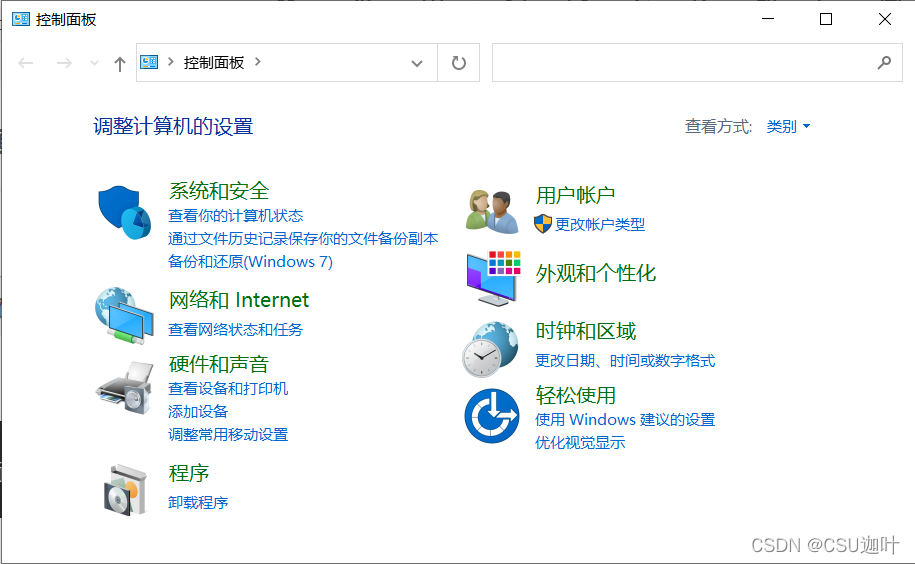915x564 pixels.
Task: Open 通过文件历史记录保存你的文件备份副本 link
Action: (303, 239)
